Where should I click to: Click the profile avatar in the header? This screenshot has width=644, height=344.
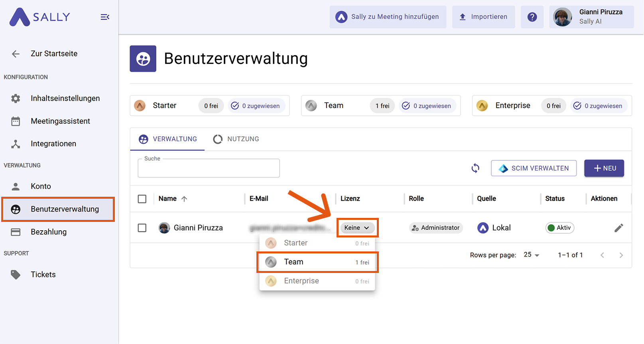(x=563, y=17)
